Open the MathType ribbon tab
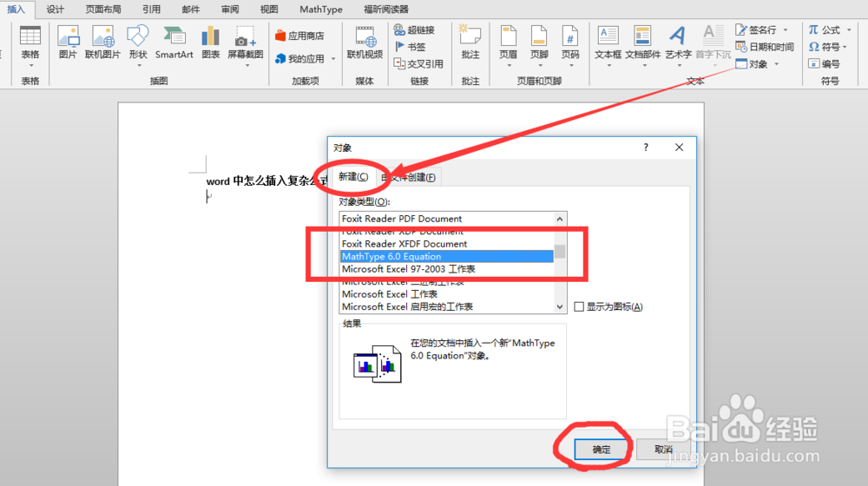Image resolution: width=868 pixels, height=486 pixels. [x=321, y=9]
